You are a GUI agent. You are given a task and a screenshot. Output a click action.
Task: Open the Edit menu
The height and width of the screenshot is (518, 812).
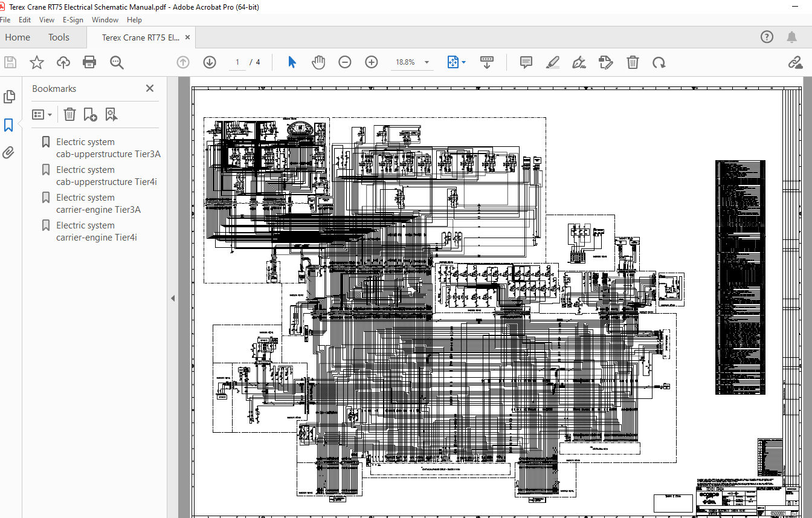(x=25, y=20)
